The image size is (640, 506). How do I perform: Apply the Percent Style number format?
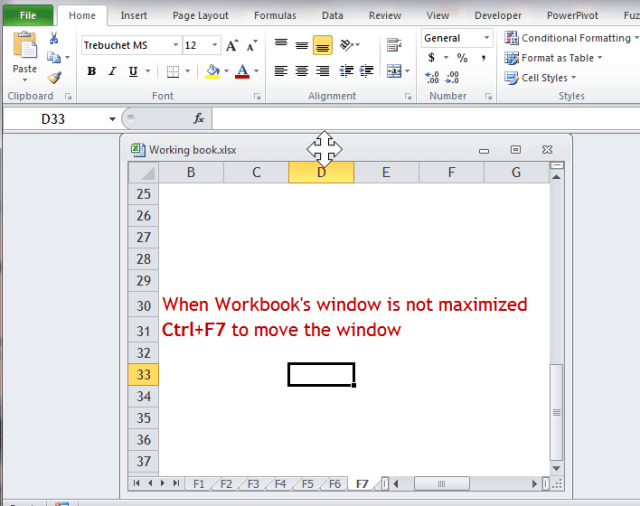462,58
